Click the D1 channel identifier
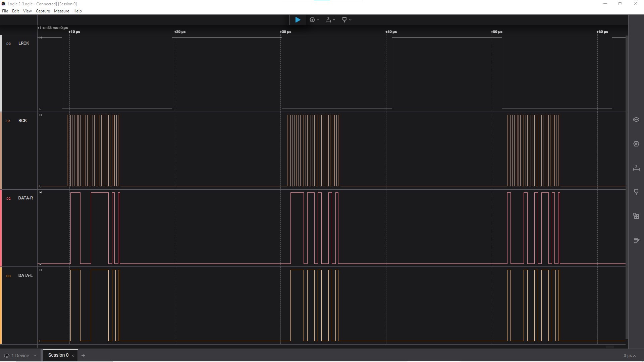644x362 pixels. (x=8, y=121)
